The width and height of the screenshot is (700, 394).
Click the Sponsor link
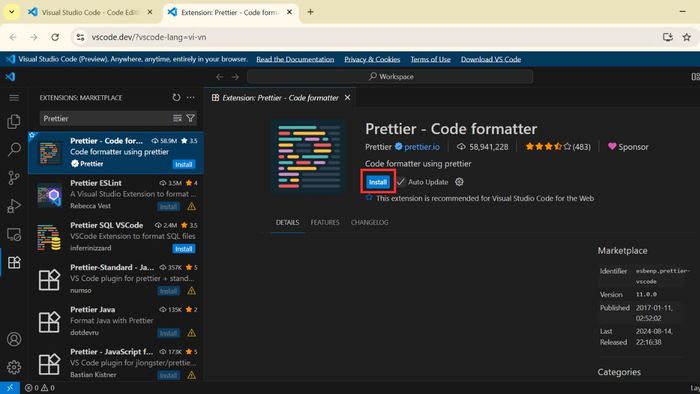628,147
